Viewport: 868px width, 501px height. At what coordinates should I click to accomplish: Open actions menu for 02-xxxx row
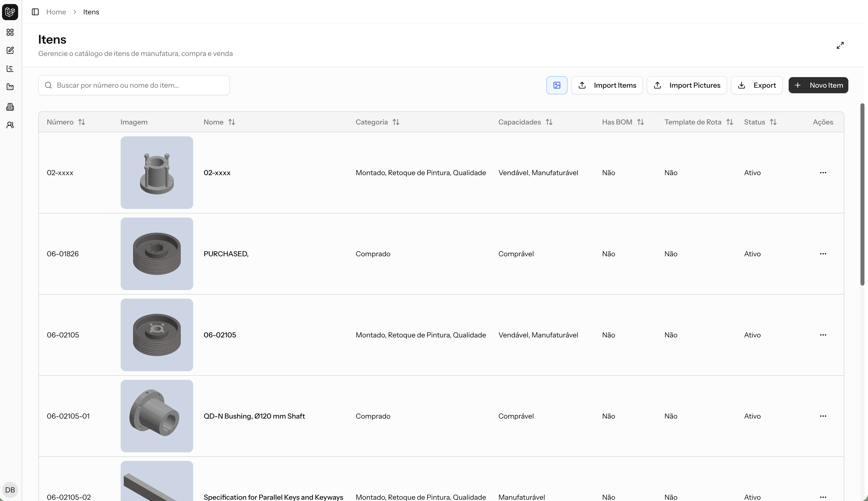click(823, 173)
